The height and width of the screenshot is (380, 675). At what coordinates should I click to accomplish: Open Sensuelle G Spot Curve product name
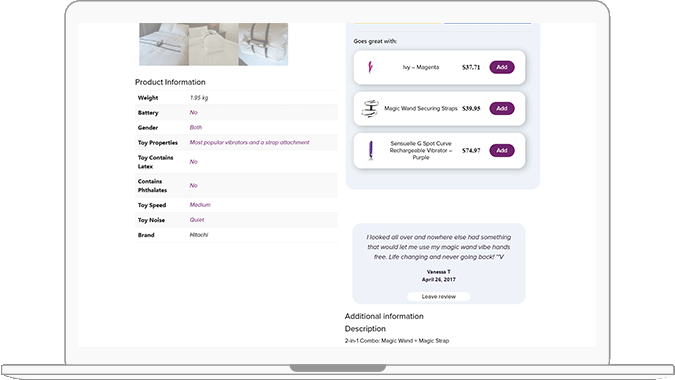pyautogui.click(x=421, y=150)
